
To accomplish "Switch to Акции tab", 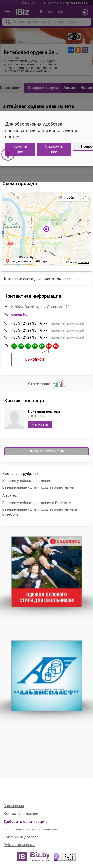I will click(69, 88).
